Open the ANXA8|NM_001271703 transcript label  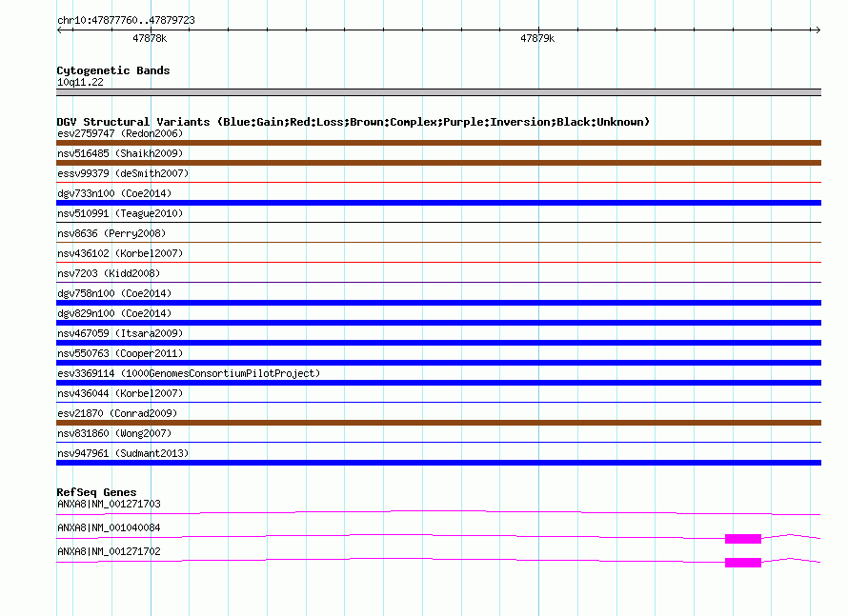coord(109,504)
